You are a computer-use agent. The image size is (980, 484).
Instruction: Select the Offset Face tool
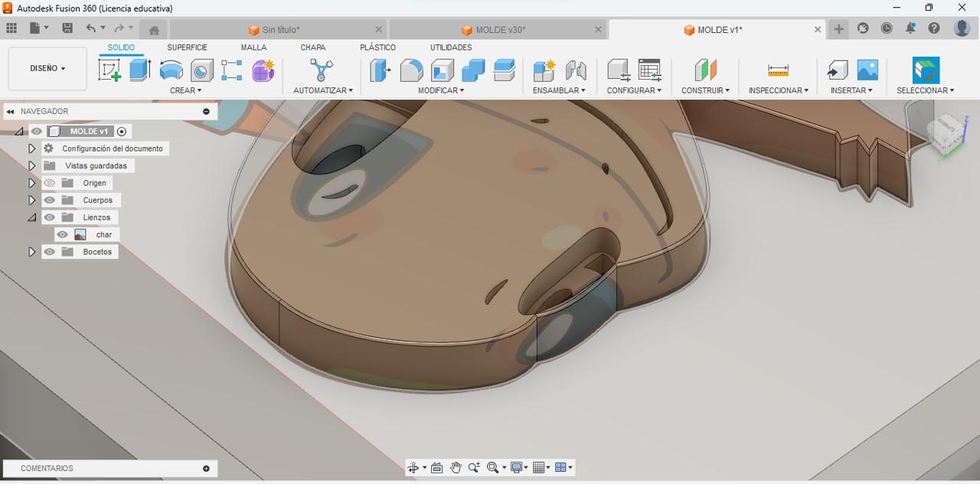[505, 70]
